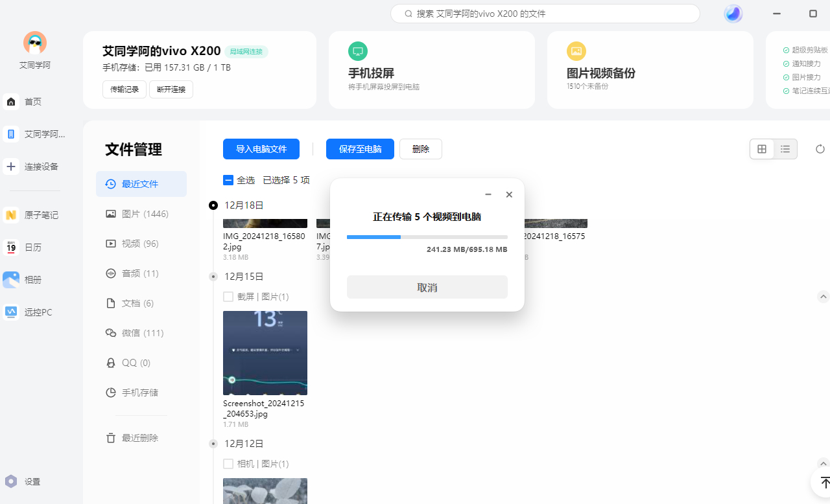Viewport: 830px width, 504px height.
Task: Open 最近删除 trash
Action: pos(141,438)
